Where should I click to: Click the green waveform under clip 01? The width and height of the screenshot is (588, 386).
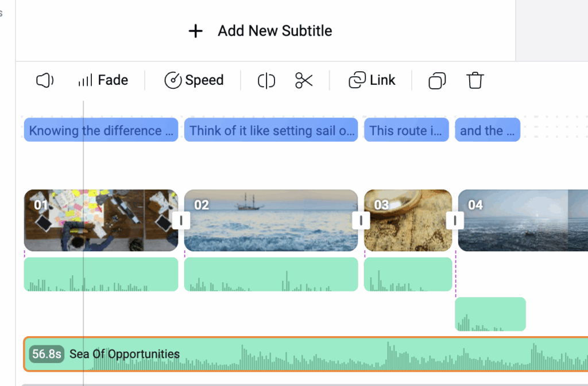[x=100, y=274]
